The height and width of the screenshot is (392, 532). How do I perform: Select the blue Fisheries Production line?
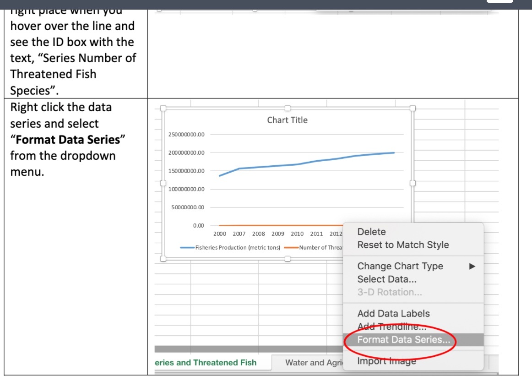[x=307, y=163]
